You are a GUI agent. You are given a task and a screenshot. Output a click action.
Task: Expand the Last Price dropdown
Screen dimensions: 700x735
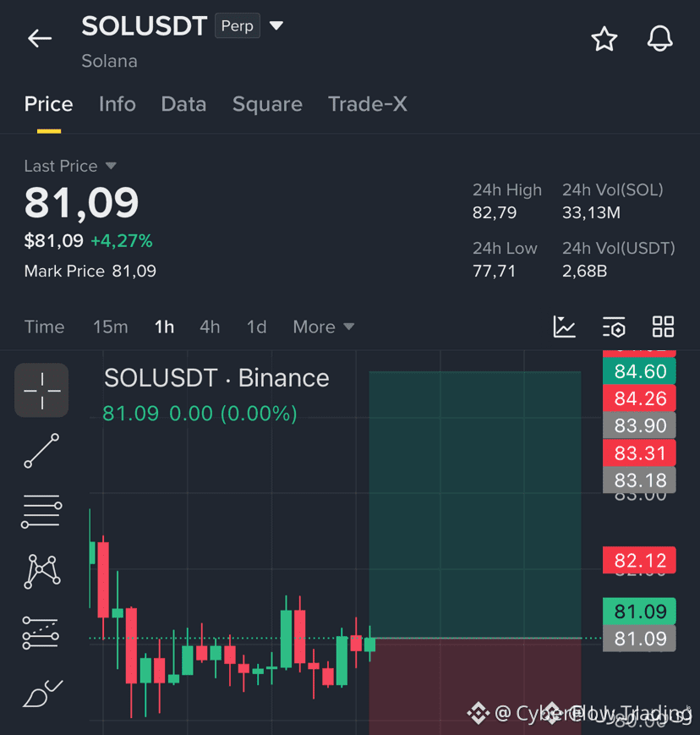pos(111,166)
